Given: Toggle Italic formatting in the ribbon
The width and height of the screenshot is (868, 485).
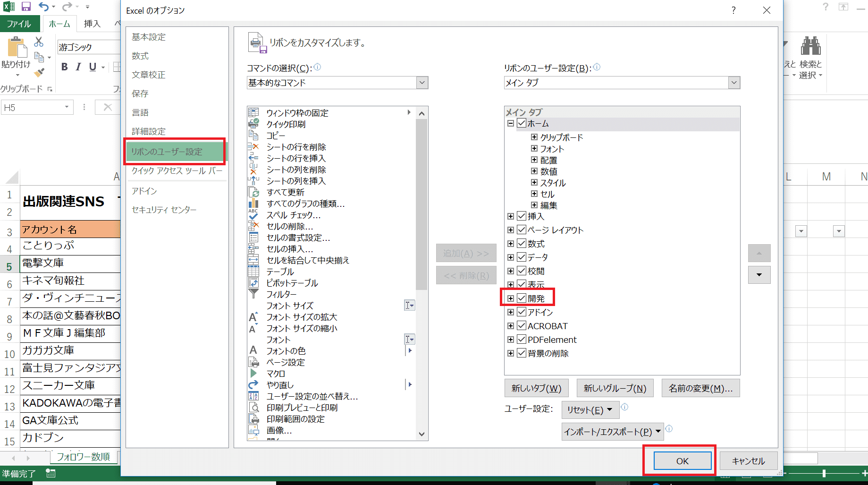Looking at the screenshot, I should click(78, 67).
